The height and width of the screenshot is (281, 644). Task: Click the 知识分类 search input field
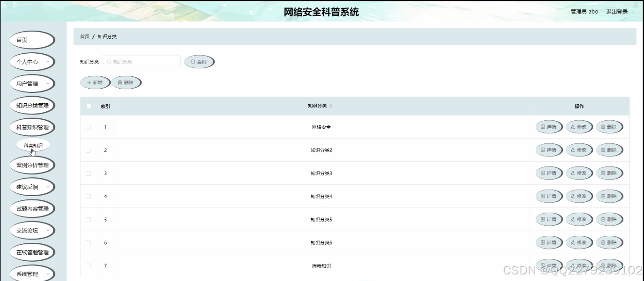pos(141,61)
